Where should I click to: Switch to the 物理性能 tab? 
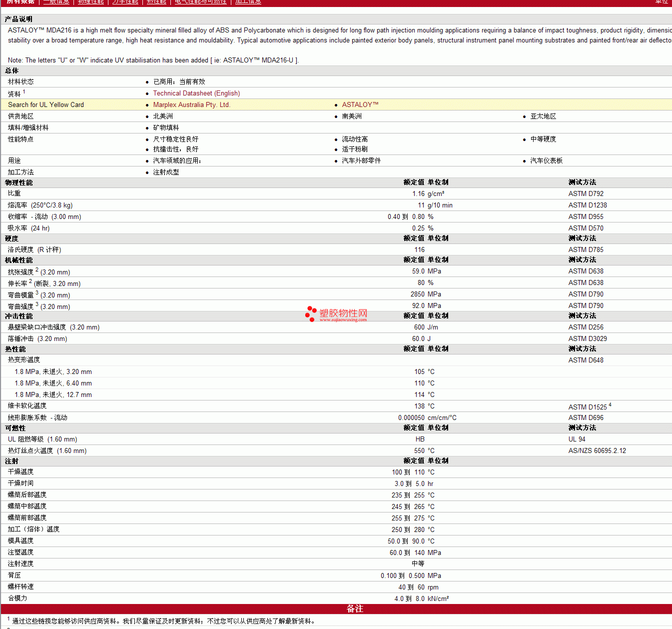pyautogui.click(x=91, y=2)
